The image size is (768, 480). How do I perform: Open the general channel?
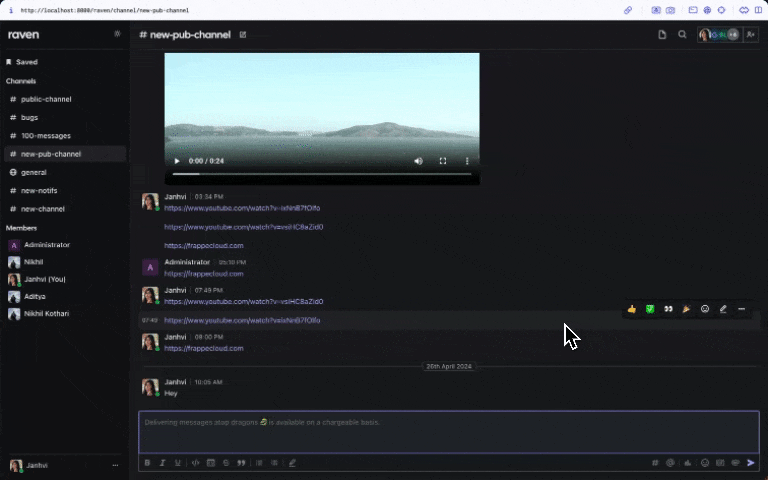pos(34,172)
